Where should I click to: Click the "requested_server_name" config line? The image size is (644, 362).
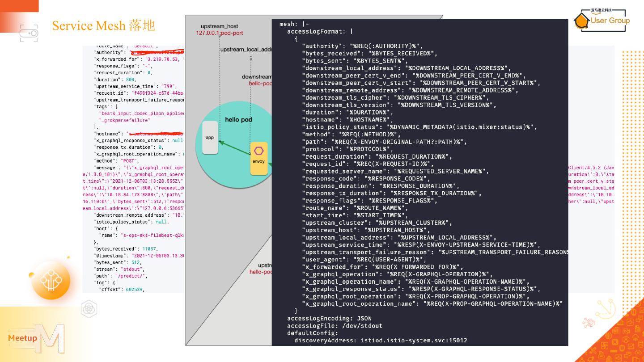click(x=395, y=171)
